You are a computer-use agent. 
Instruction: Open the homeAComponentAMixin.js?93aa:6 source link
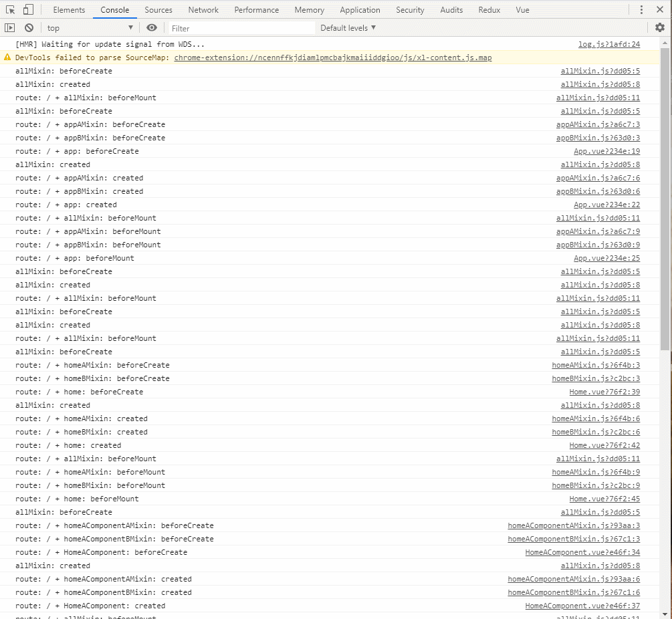pyautogui.click(x=574, y=579)
